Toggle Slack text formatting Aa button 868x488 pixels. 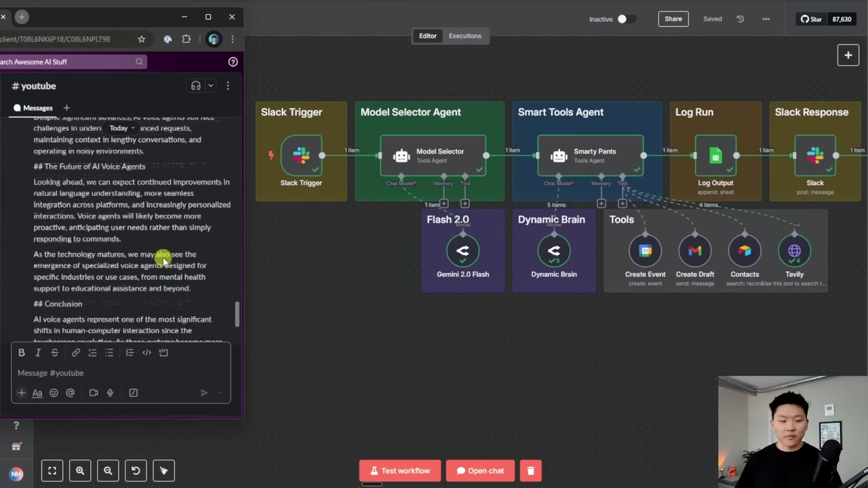[37, 392]
